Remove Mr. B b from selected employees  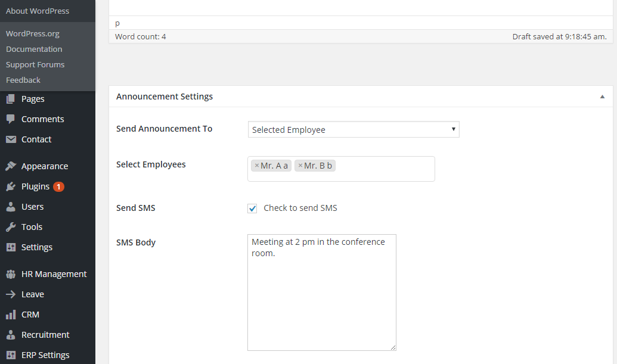click(300, 166)
